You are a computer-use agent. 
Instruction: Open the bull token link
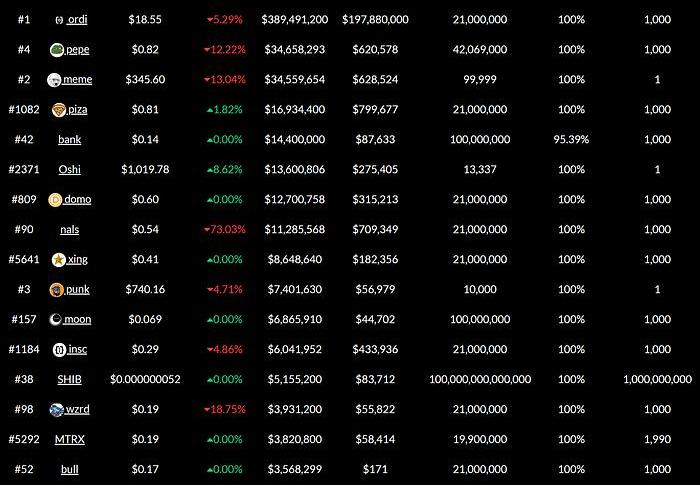(x=70, y=469)
